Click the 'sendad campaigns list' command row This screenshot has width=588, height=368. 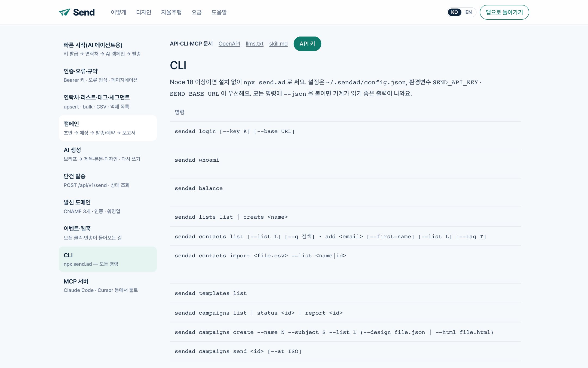pyautogui.click(x=345, y=313)
